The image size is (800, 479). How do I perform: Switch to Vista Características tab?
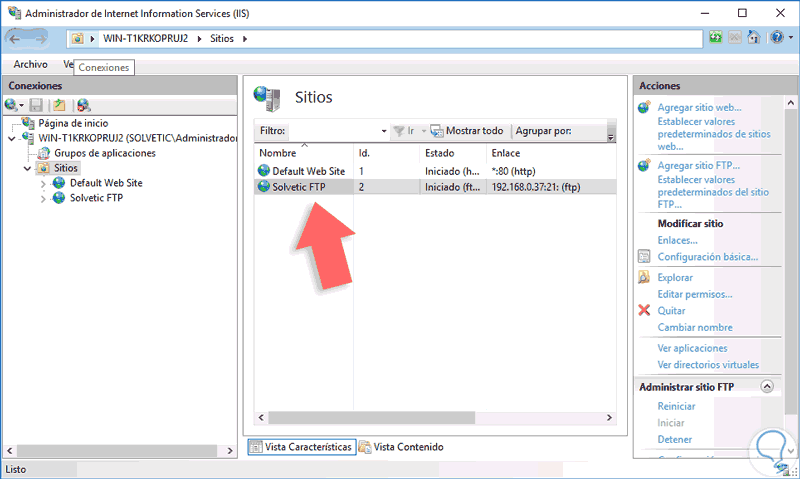coord(302,447)
